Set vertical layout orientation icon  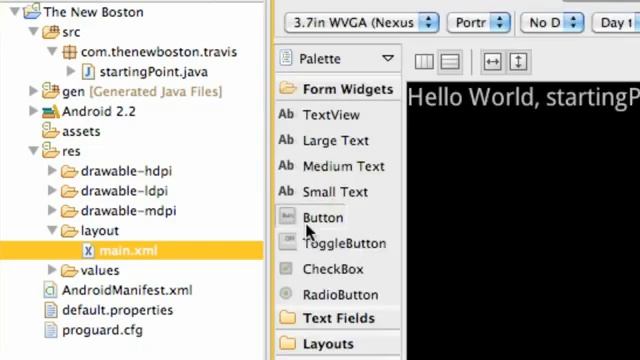(x=450, y=62)
